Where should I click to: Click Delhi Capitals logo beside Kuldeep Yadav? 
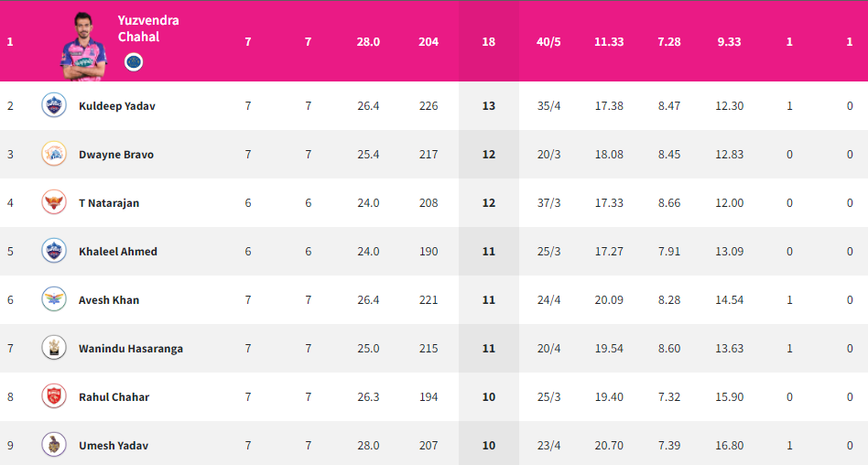pos(54,105)
